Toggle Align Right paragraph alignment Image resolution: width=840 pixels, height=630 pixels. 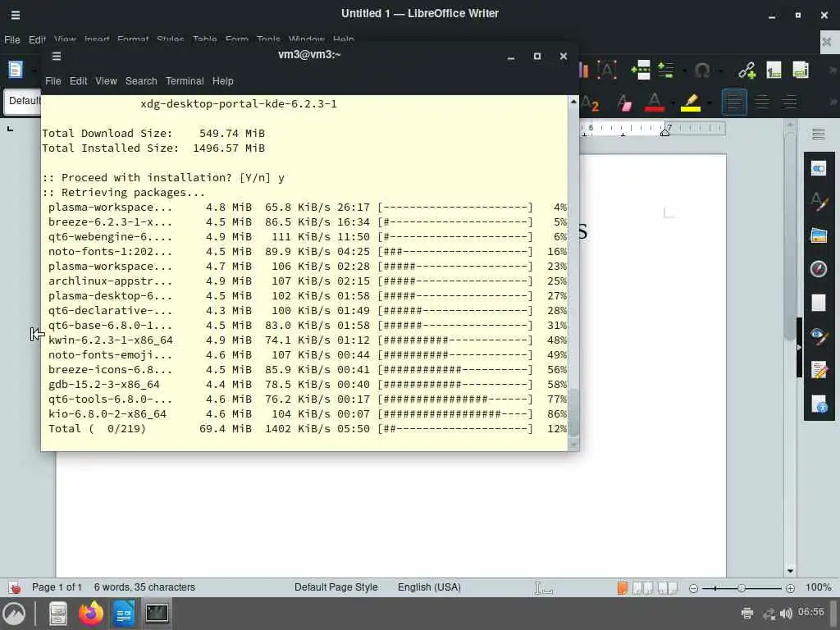790,102
